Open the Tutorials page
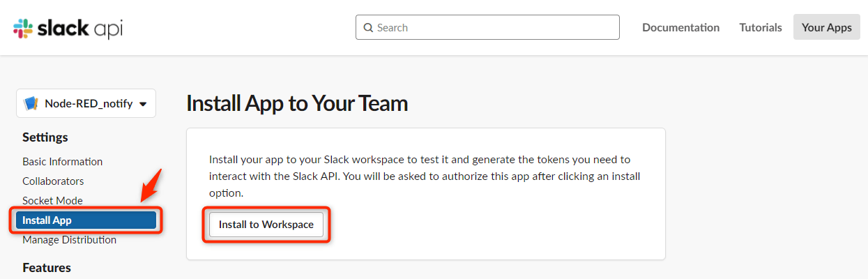 (761, 27)
